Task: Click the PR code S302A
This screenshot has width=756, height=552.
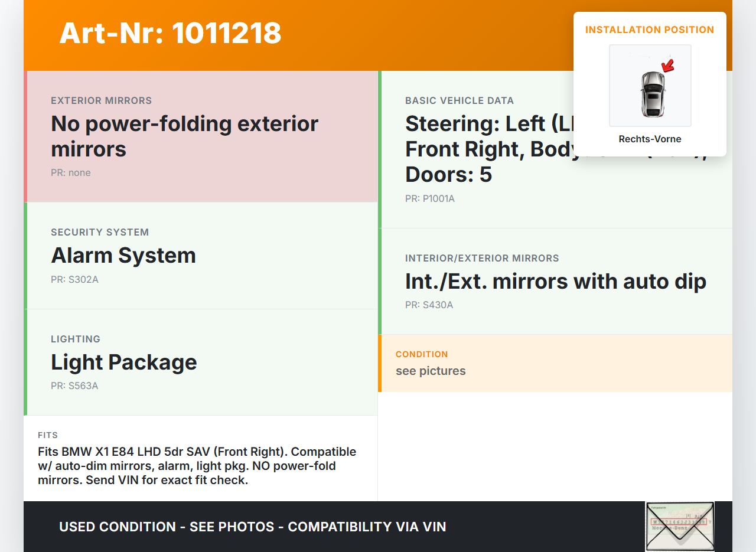Action: (74, 280)
